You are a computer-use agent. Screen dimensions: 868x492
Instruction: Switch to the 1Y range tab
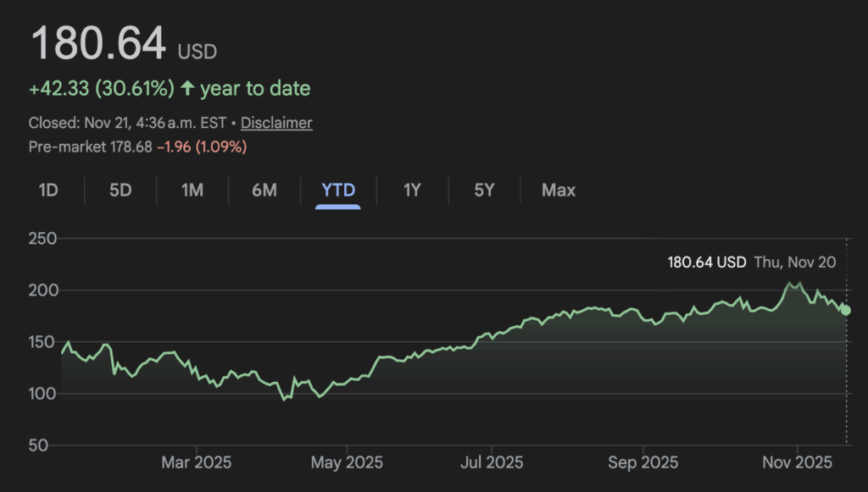point(412,190)
